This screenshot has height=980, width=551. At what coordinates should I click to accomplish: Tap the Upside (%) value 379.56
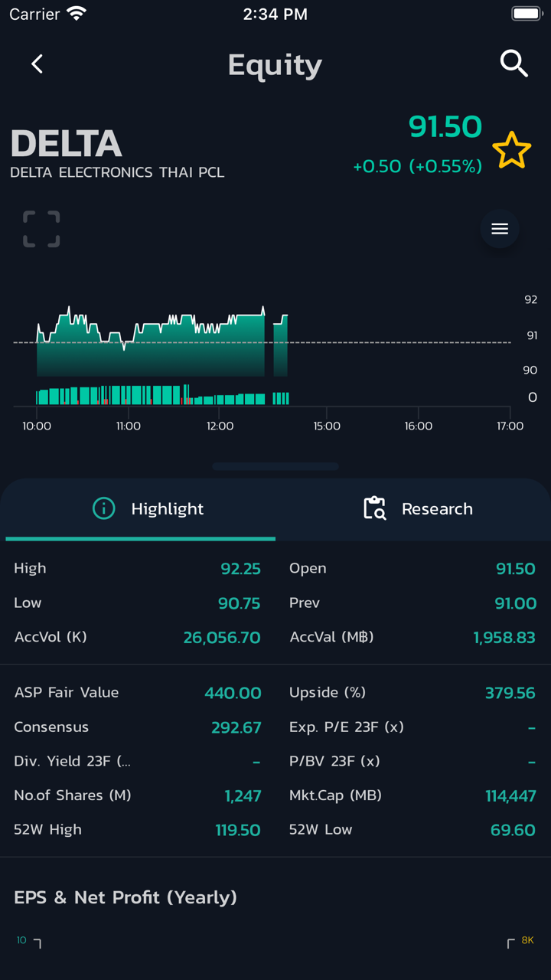tap(510, 693)
